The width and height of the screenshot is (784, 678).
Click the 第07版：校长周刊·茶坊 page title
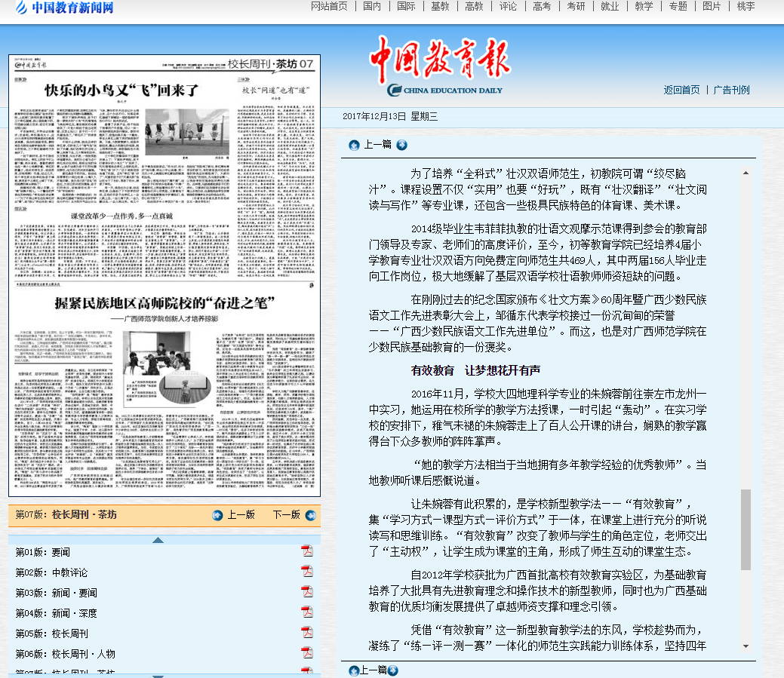coord(66,514)
